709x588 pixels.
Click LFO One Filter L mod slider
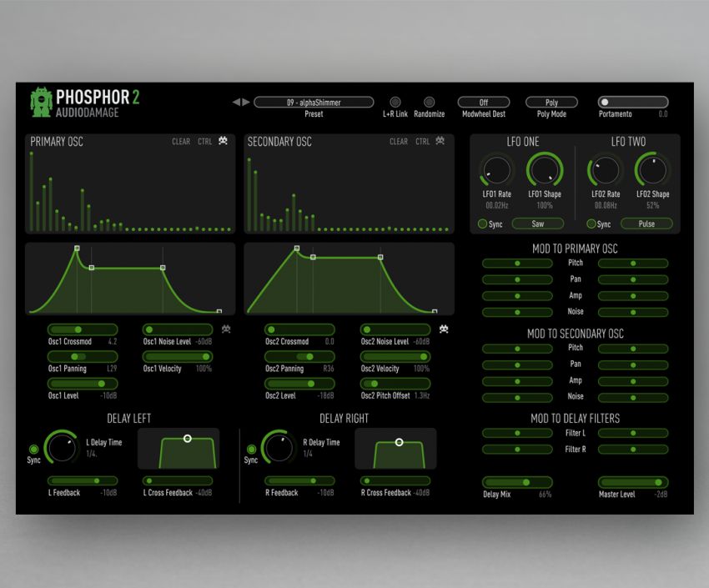point(517,433)
